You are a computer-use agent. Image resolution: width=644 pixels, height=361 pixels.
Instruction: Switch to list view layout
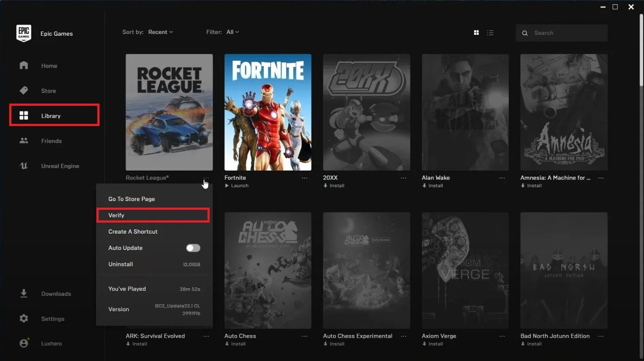(x=490, y=33)
